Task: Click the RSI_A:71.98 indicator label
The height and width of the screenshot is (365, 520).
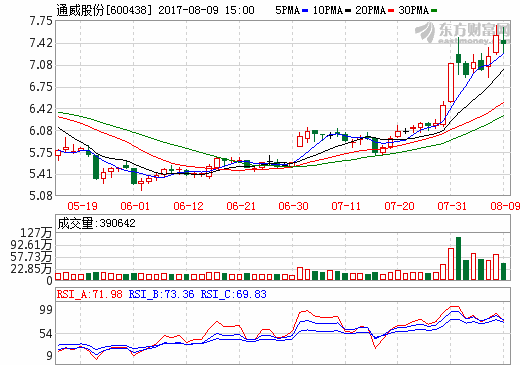Action: point(89,294)
